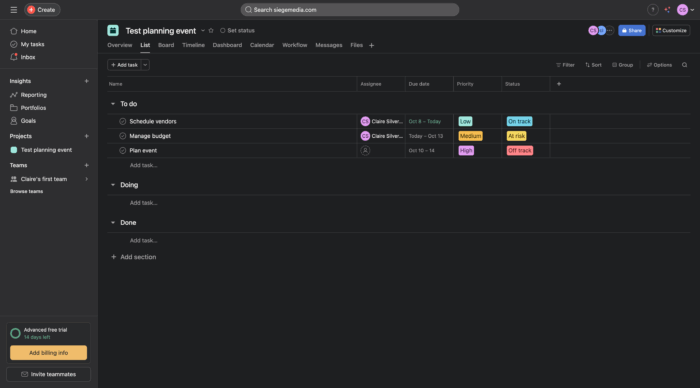Click Browse teams link
Screen dimensions: 700x388
coord(26,191)
